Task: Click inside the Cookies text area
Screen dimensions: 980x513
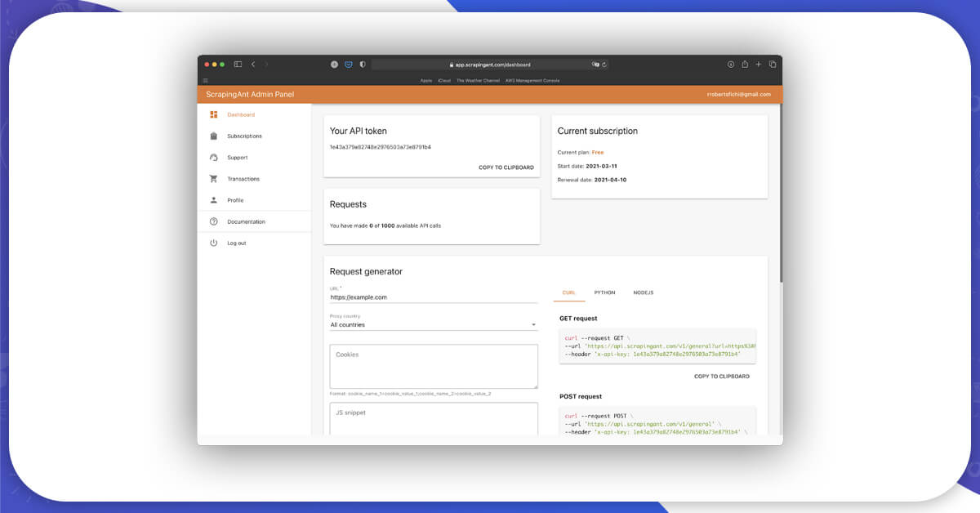Action: [x=434, y=366]
